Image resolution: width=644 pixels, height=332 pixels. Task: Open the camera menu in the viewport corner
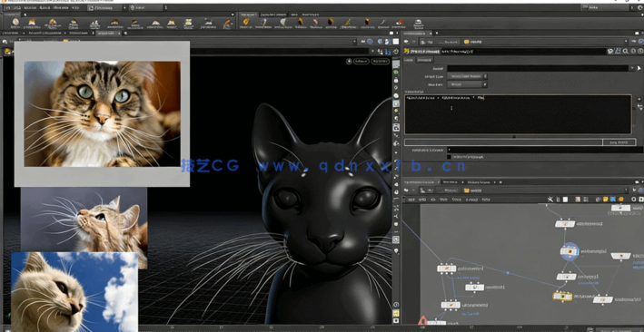380,61
